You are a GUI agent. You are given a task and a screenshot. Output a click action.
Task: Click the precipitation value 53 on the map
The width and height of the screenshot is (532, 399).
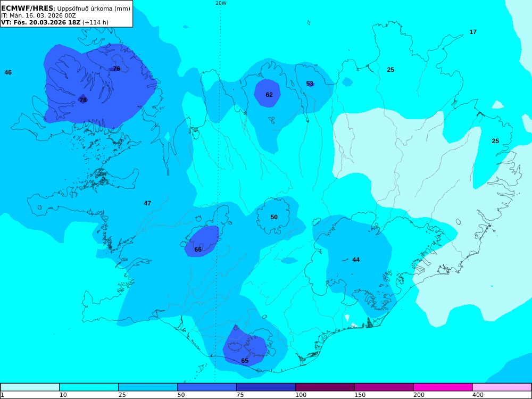[x=310, y=84]
